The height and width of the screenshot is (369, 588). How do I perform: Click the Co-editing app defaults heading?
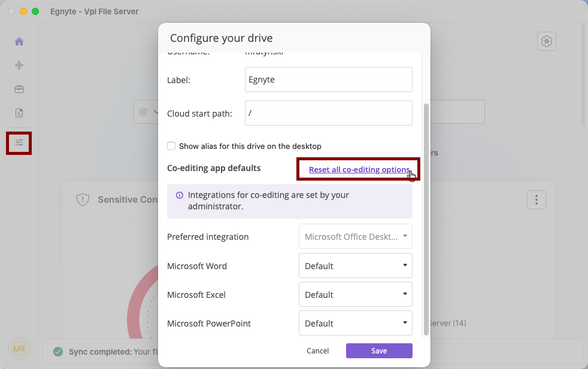(x=214, y=168)
